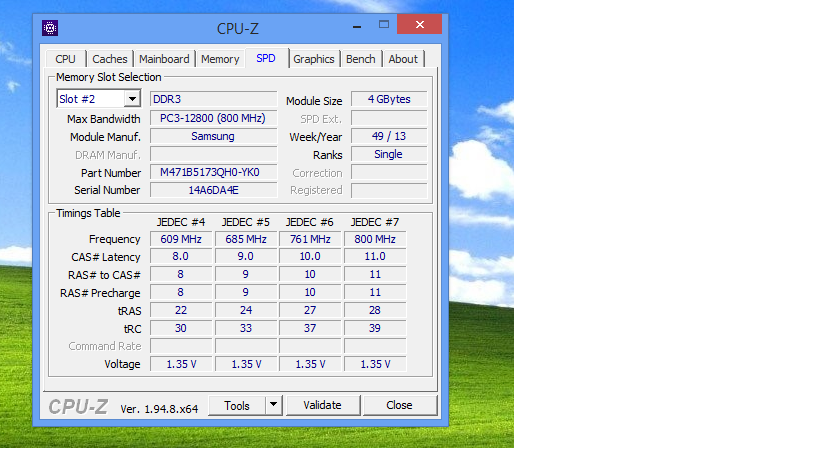Image resolution: width=819 pixels, height=460 pixels.
Task: Click the 4 GBytes module size value
Action: click(389, 99)
